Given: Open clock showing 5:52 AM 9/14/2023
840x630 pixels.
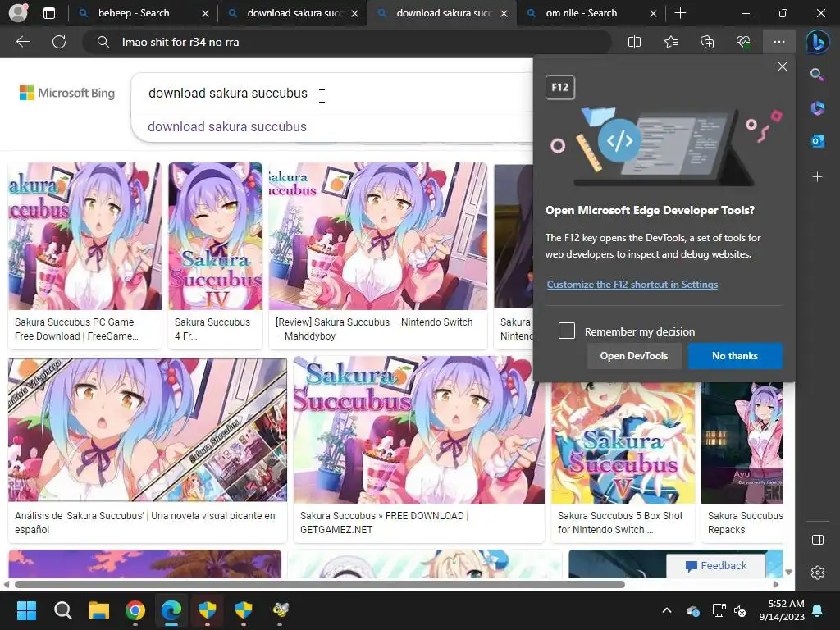Looking at the screenshot, I should coord(782,610).
